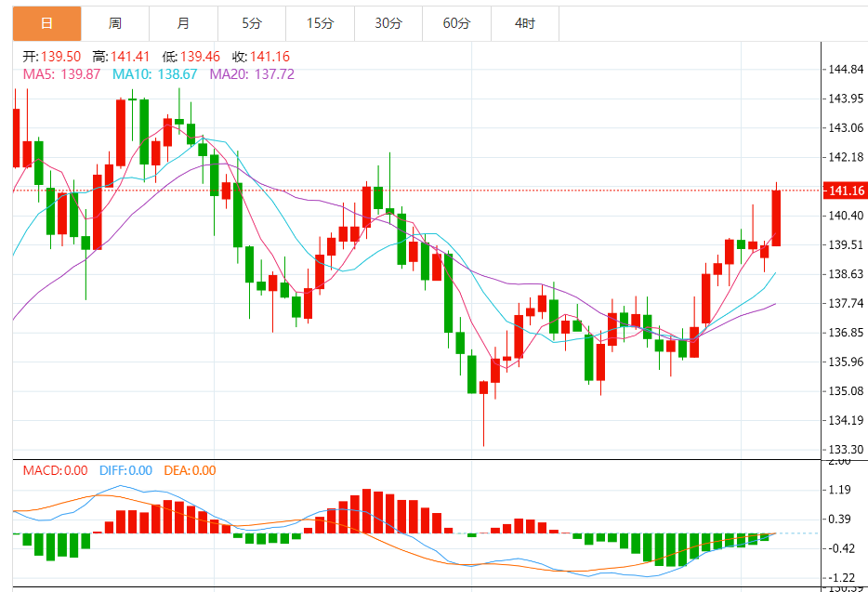Screen dimensions: 868x592
Task: Click the DIFF:0.00 label
Action: [x=125, y=471]
